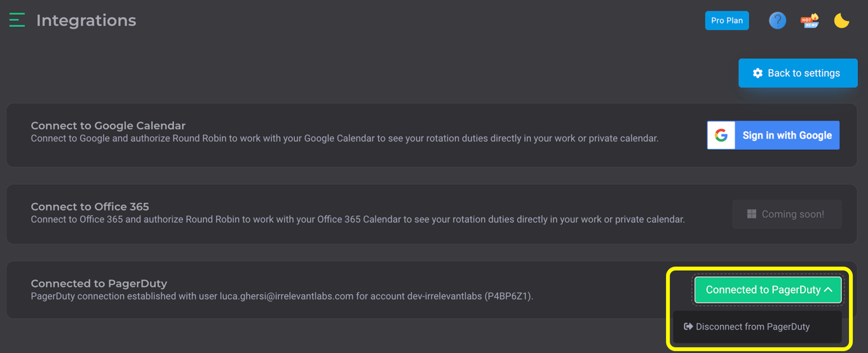Click the luca.ghersi@irrelevantlabs.com email text
The width and height of the screenshot is (868, 353).
point(287,296)
